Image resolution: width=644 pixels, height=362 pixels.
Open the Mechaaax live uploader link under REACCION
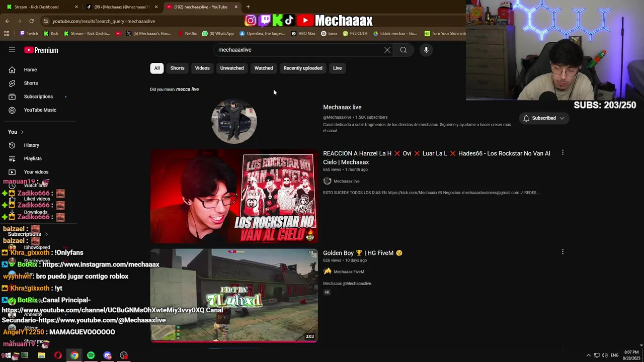(x=346, y=181)
